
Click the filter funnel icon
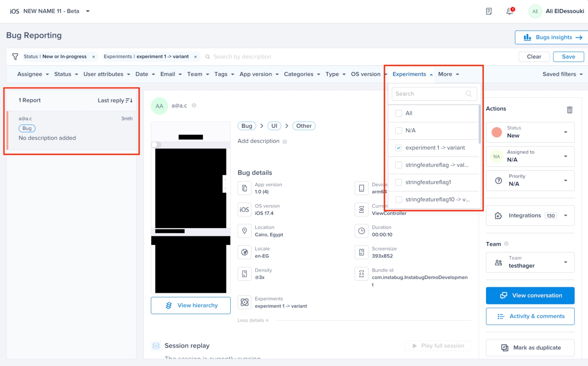(15, 57)
